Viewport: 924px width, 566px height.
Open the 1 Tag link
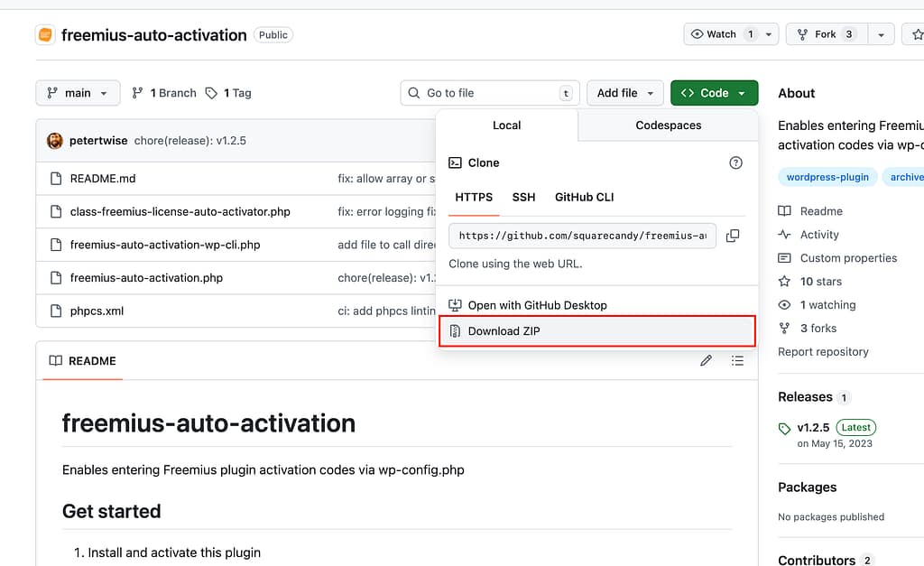[228, 93]
